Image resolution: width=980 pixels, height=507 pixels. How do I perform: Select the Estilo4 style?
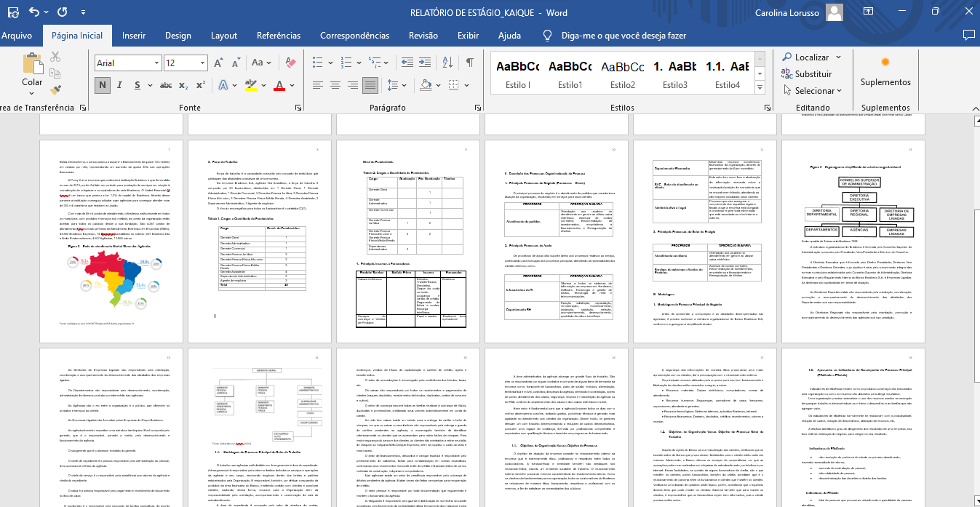[x=727, y=73]
